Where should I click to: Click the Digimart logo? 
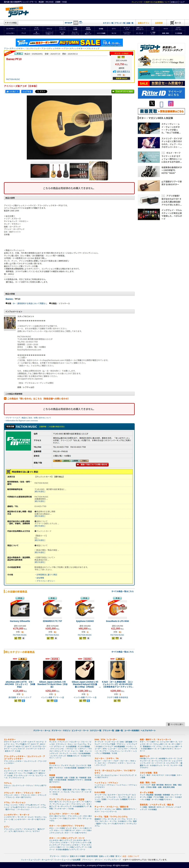coord(17,12)
